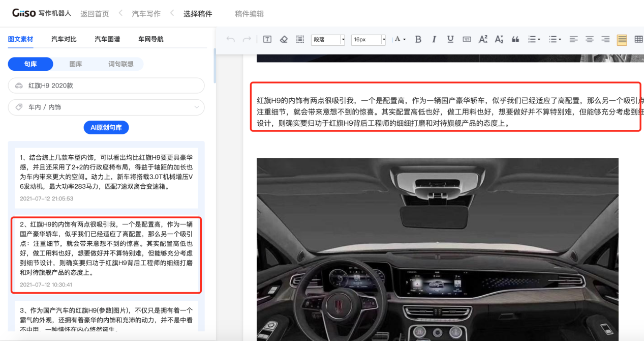This screenshot has width=644, height=341.
Task: Open the font color A dropdown
Action: [x=400, y=39]
